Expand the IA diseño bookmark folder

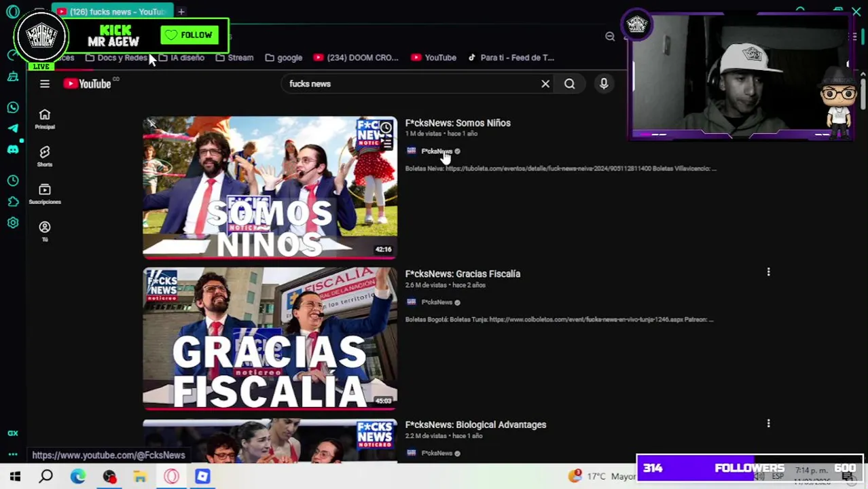[x=181, y=58]
